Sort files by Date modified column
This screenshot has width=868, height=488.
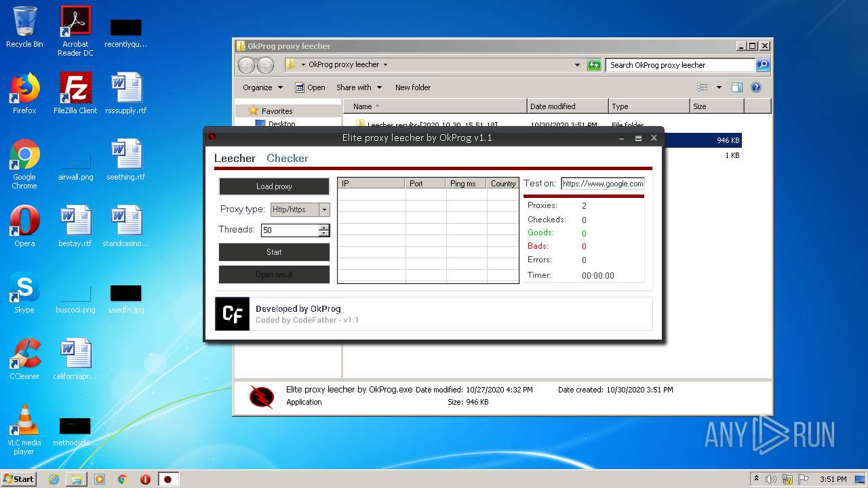point(568,106)
